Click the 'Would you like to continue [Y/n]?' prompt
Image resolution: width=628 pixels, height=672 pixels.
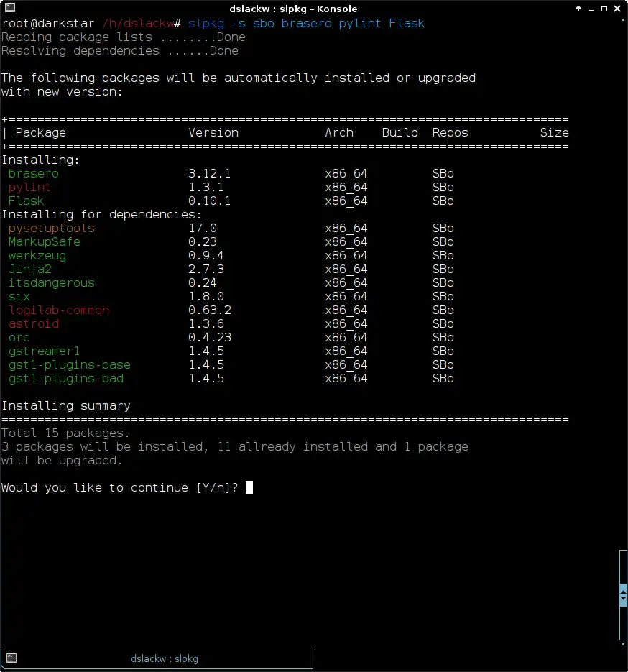tap(119, 488)
